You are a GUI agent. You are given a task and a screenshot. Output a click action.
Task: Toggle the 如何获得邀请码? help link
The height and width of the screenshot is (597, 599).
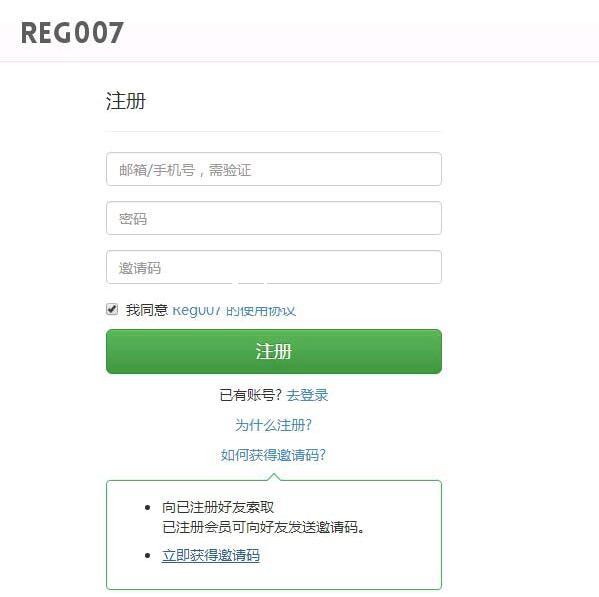tap(274, 455)
